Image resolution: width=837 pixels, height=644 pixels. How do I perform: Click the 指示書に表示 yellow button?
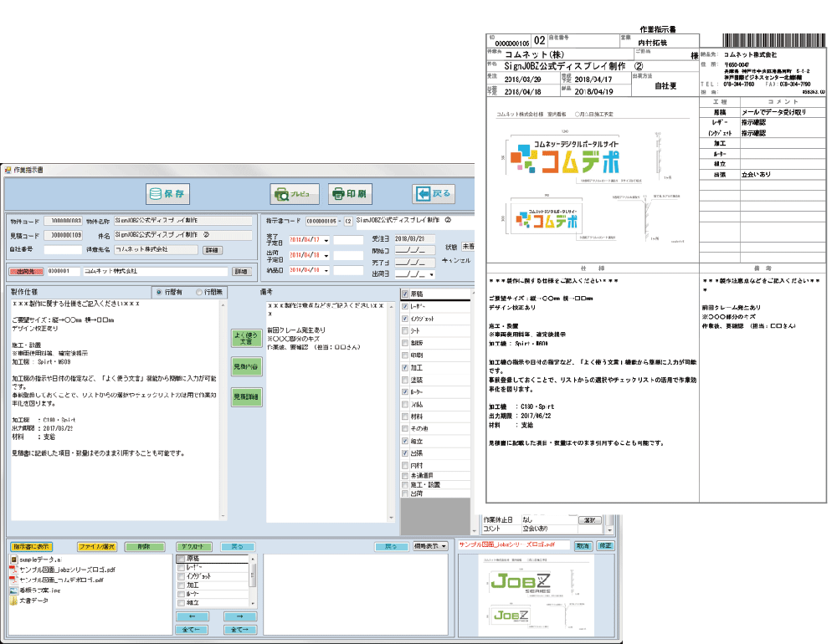[31, 547]
